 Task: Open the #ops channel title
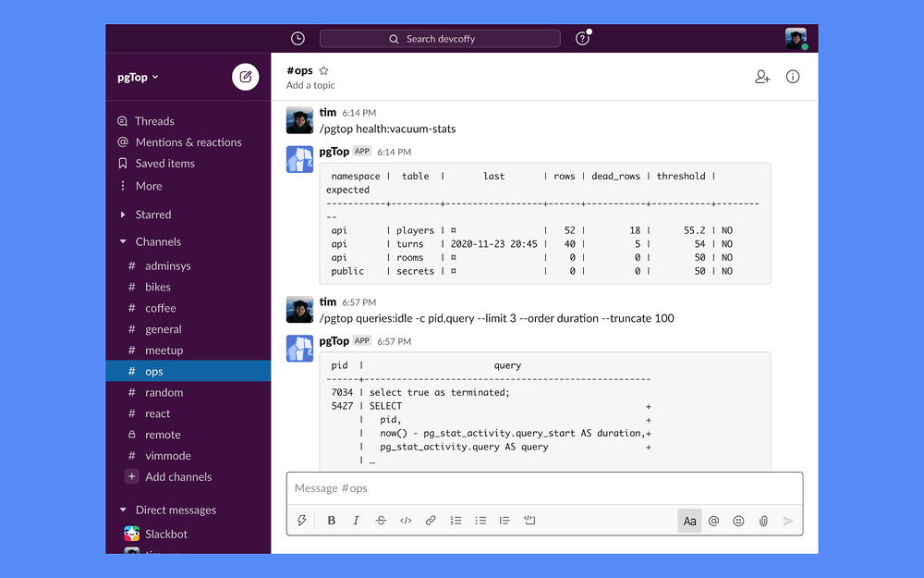299,71
